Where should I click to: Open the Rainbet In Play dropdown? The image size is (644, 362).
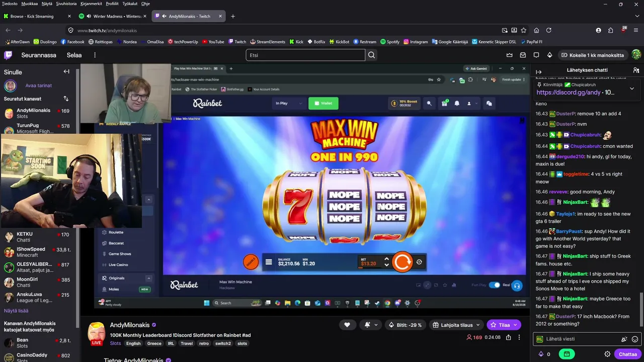[288, 103]
